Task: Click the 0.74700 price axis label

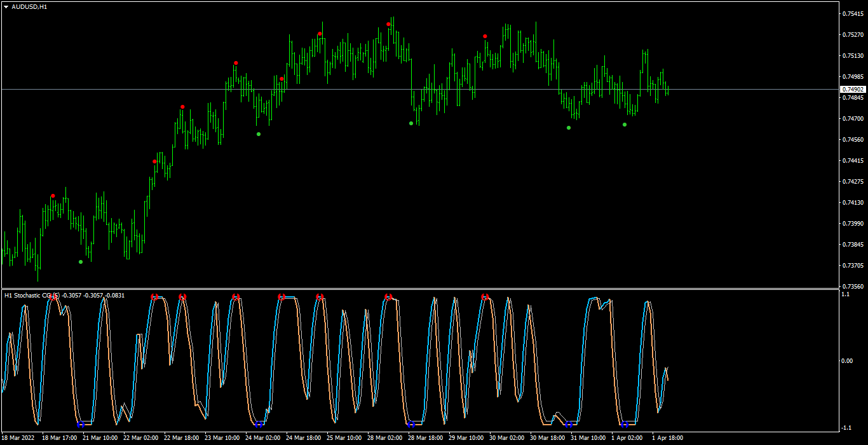Action: pos(852,119)
